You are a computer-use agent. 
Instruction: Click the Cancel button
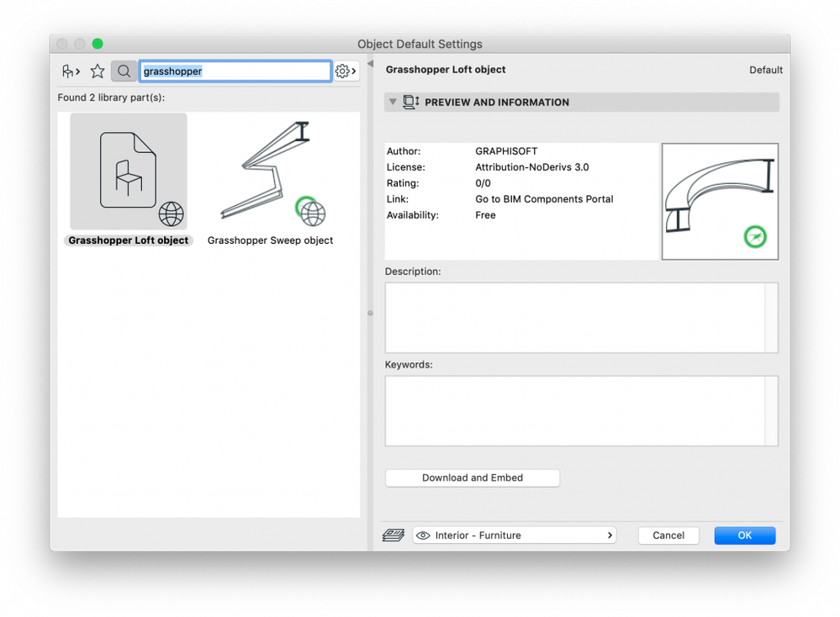(x=668, y=535)
